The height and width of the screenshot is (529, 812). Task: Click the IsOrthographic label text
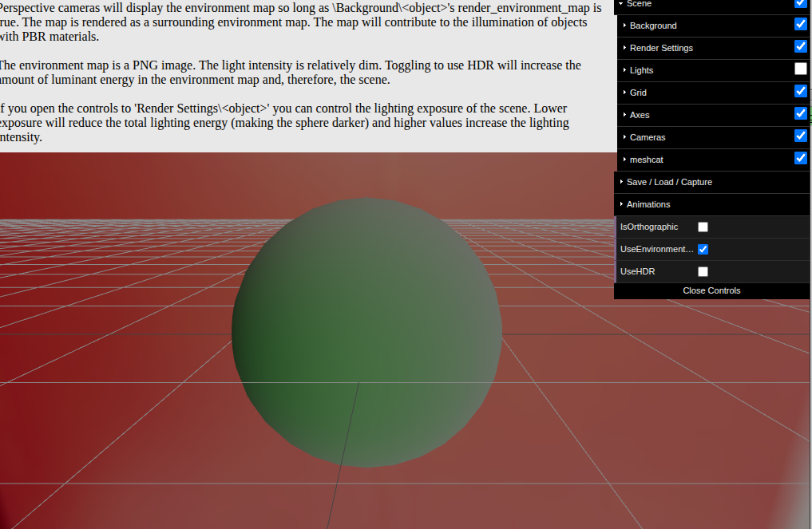click(649, 227)
